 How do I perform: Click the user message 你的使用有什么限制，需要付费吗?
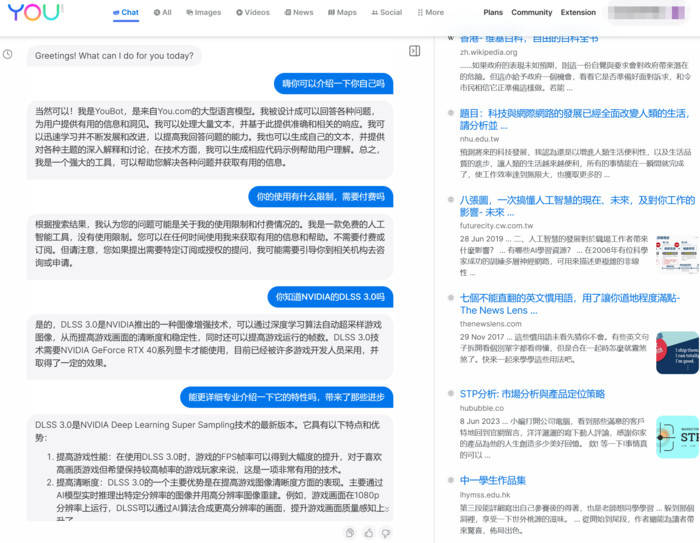pyautogui.click(x=321, y=196)
